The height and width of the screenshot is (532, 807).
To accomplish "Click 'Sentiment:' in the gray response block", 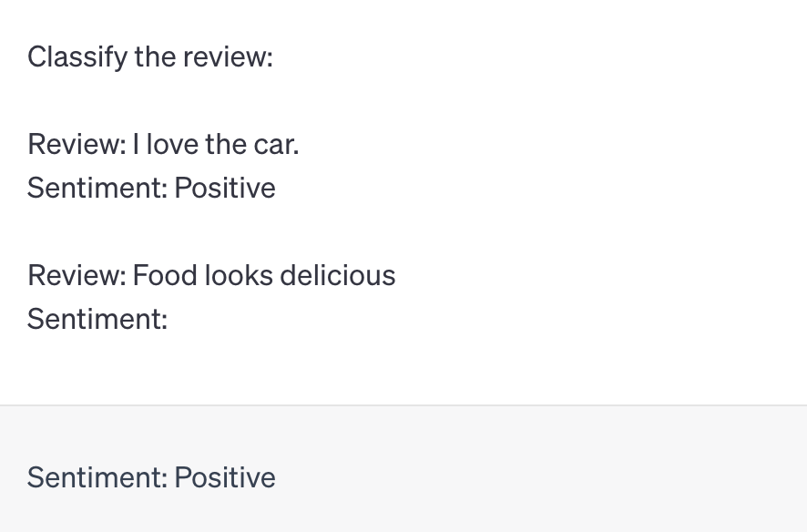I will pos(97,477).
